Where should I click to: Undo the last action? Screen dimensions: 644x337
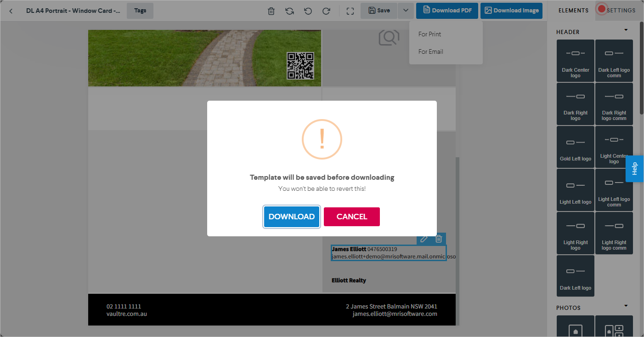tap(308, 11)
